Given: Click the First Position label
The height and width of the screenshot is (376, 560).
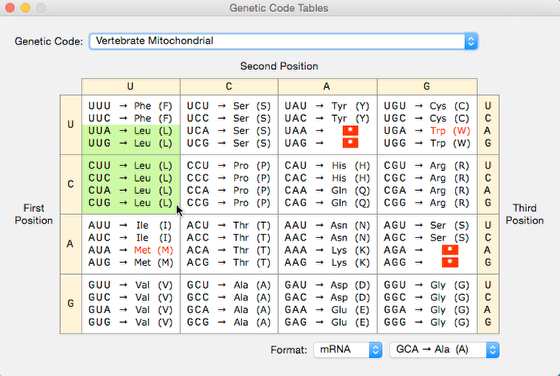Looking at the screenshot, I should click(x=34, y=214).
